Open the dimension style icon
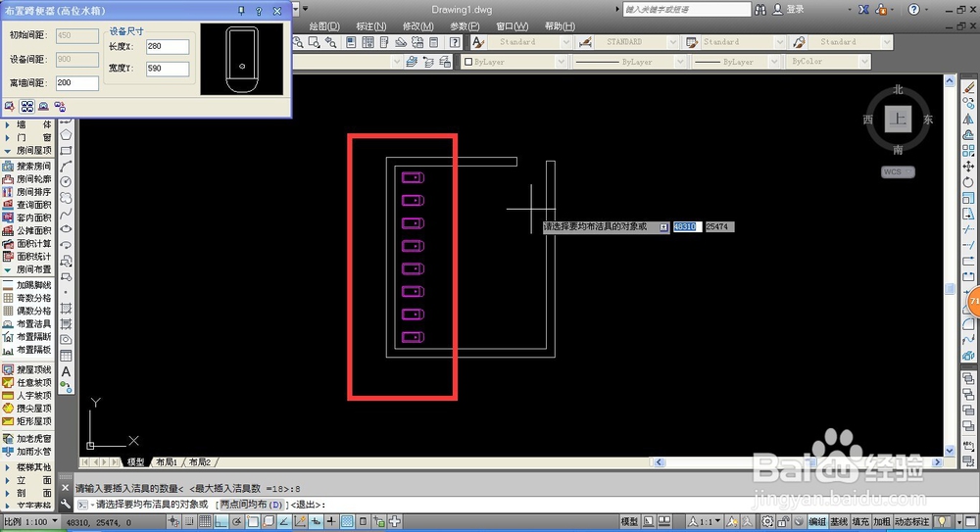This screenshot has width=980, height=532. (585, 42)
